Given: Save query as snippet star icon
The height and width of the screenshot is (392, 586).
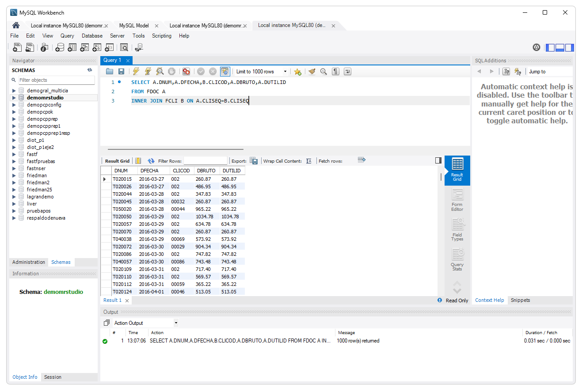Looking at the screenshot, I should click(x=297, y=71).
